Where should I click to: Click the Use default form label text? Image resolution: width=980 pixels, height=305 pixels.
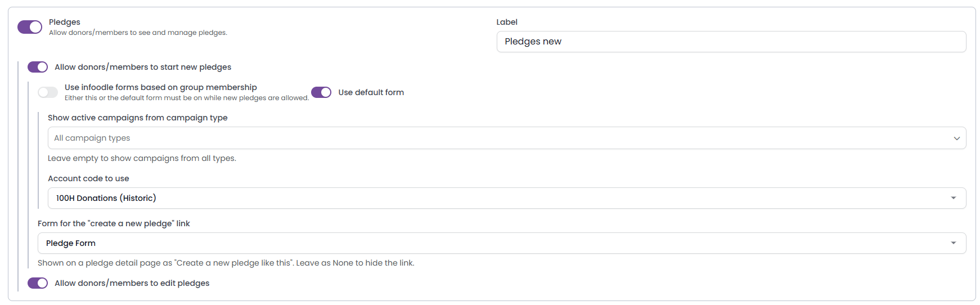tap(371, 92)
